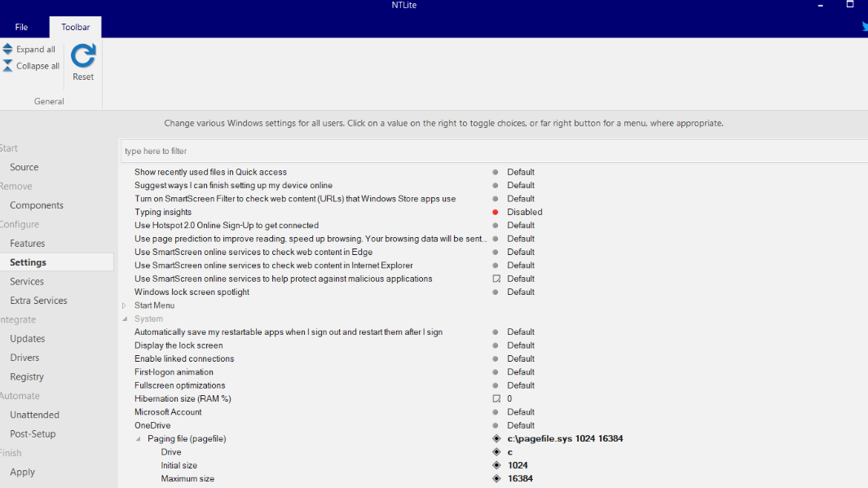Click the Collapse all arrows icon

click(7, 66)
